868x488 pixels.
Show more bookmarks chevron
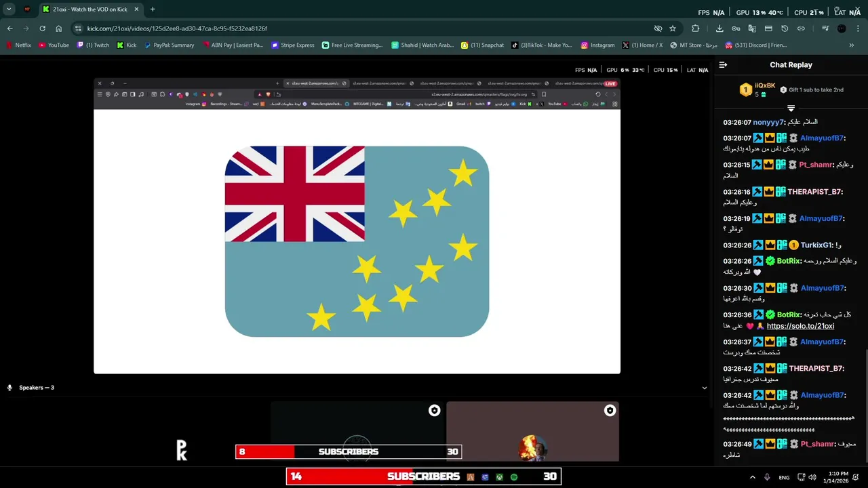[x=852, y=45]
